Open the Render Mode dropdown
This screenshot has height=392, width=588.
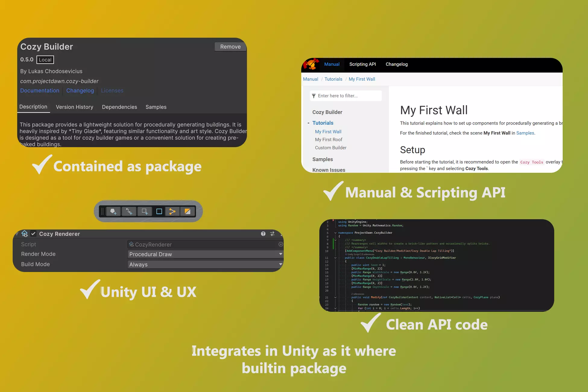pos(205,254)
